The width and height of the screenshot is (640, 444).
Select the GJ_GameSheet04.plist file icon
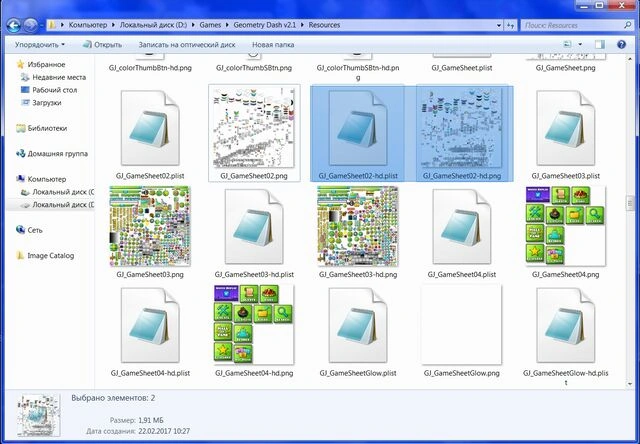462,226
